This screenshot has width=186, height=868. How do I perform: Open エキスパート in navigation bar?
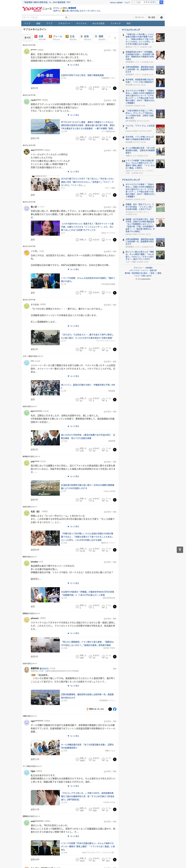click(64, 24)
